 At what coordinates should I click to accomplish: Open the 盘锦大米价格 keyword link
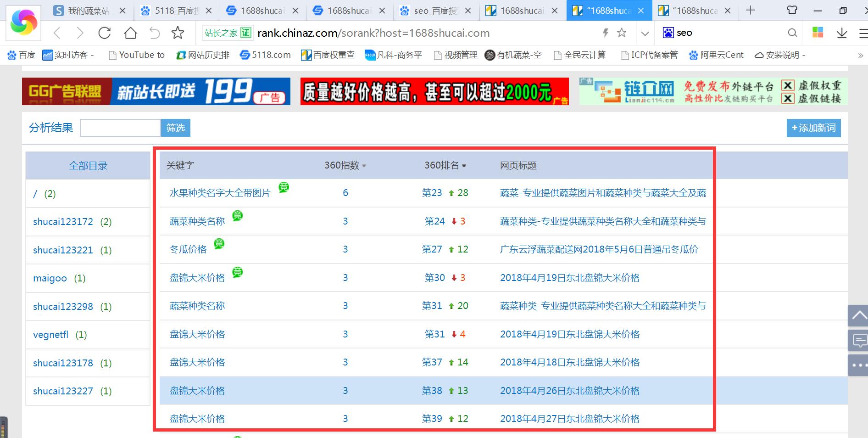pyautogui.click(x=196, y=277)
